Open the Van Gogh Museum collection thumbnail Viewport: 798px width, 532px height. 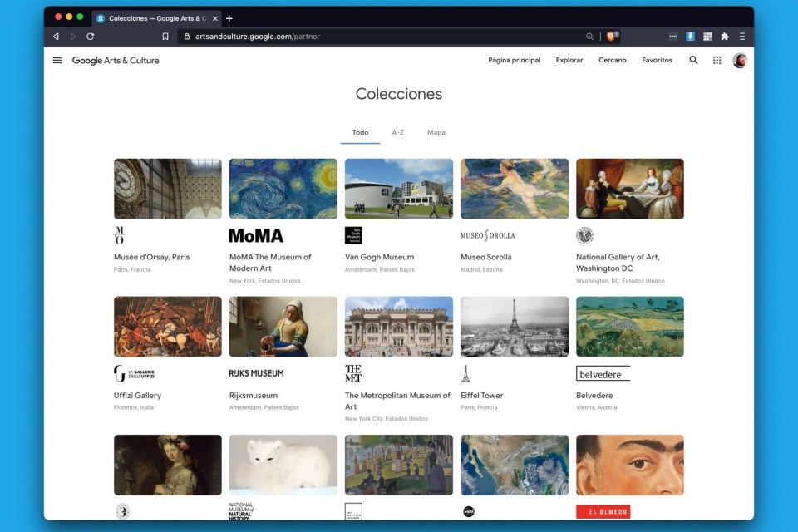point(398,189)
